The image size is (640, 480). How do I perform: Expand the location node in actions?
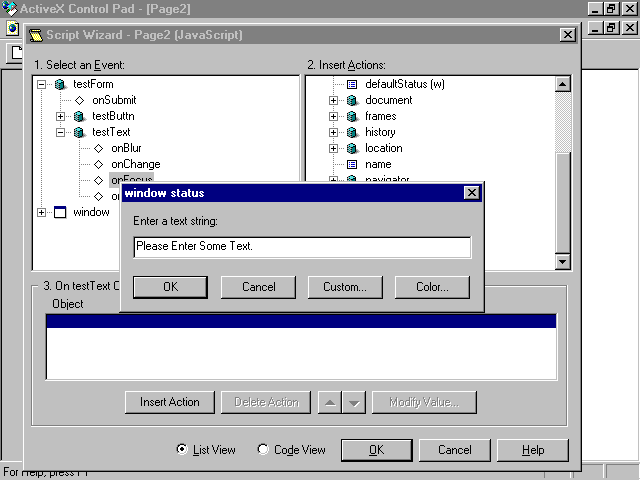pos(334,149)
